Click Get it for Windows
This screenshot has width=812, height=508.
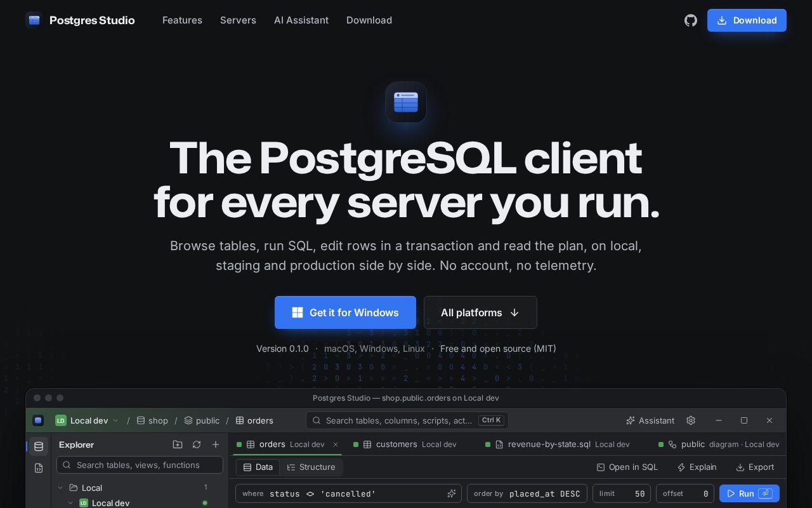point(345,312)
